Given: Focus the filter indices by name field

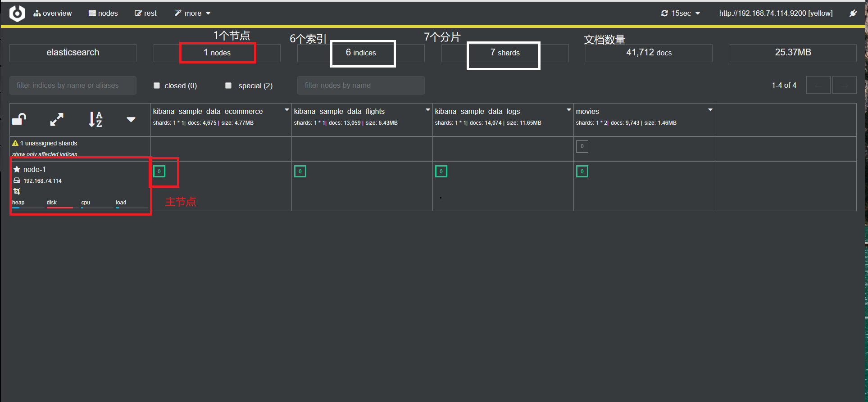Looking at the screenshot, I should 73,86.
